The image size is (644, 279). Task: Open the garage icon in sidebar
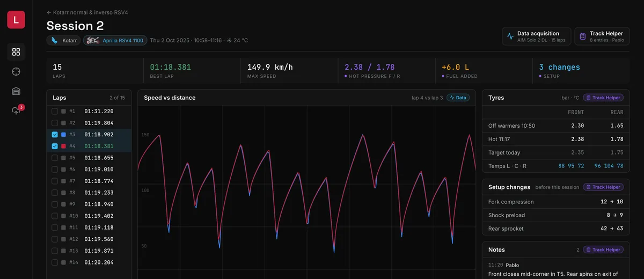click(16, 91)
